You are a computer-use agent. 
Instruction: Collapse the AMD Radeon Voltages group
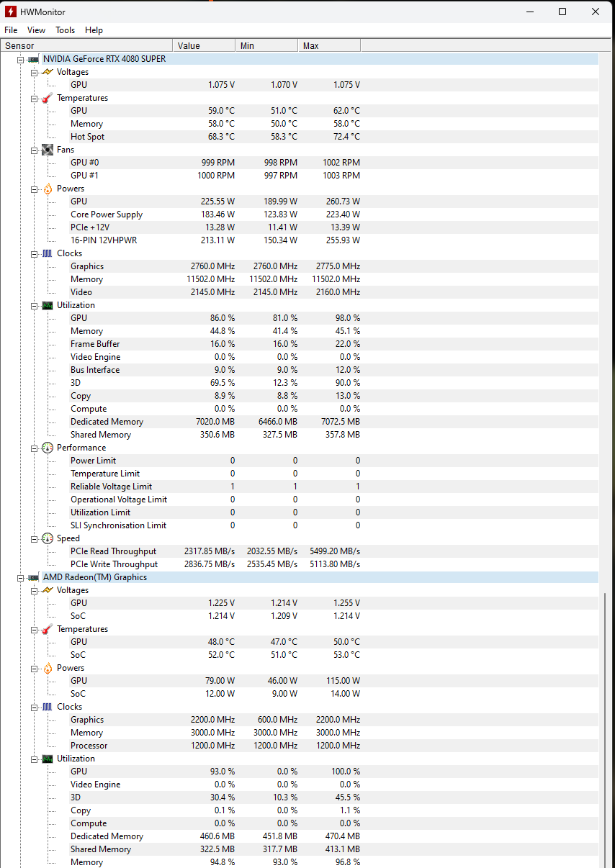point(34,590)
